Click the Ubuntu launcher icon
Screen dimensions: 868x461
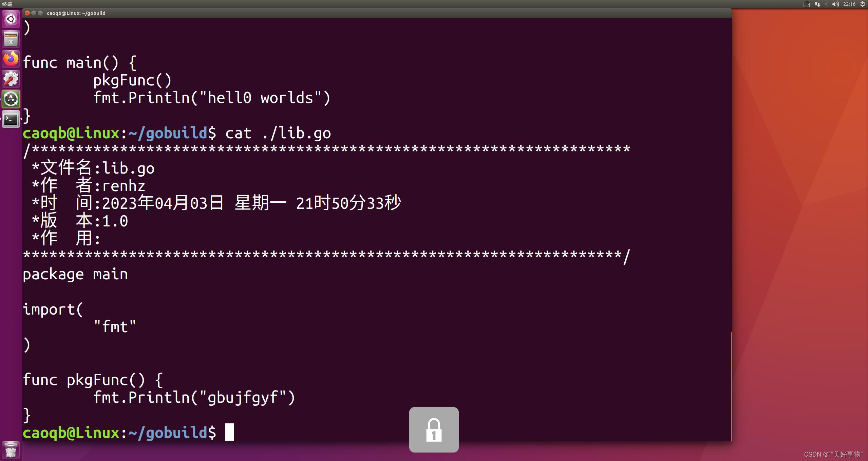[11, 19]
